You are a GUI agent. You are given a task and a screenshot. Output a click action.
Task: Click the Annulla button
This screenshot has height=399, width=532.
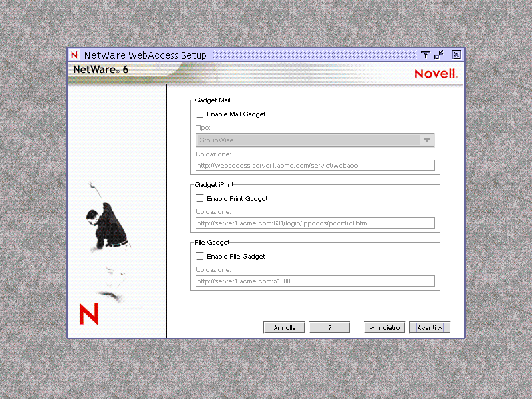(x=284, y=327)
